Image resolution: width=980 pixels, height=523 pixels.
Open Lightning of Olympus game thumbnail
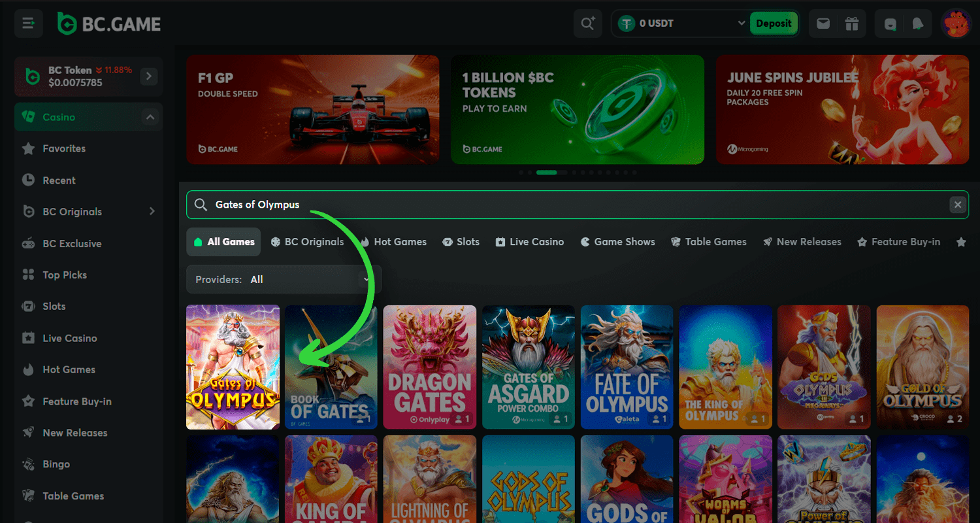[430, 479]
